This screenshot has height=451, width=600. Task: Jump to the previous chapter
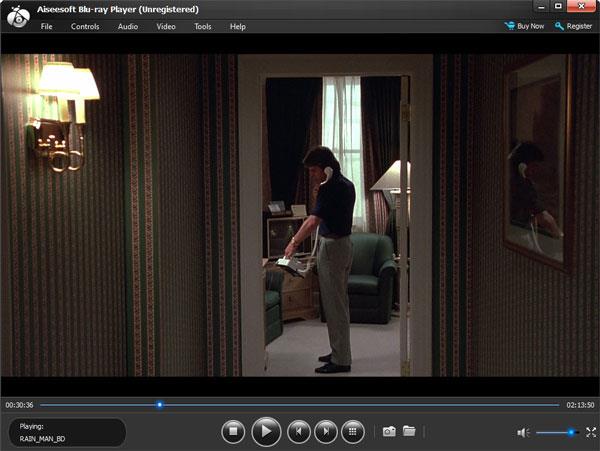click(x=298, y=431)
